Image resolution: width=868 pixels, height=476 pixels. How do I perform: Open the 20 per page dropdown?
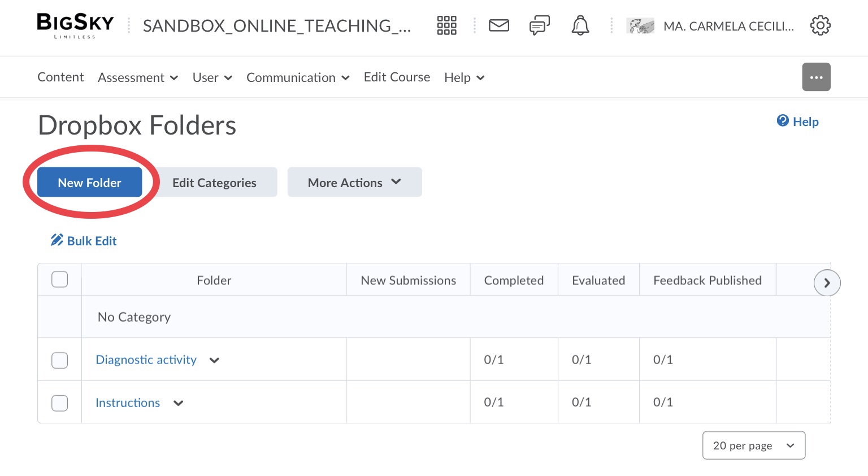[x=753, y=445]
